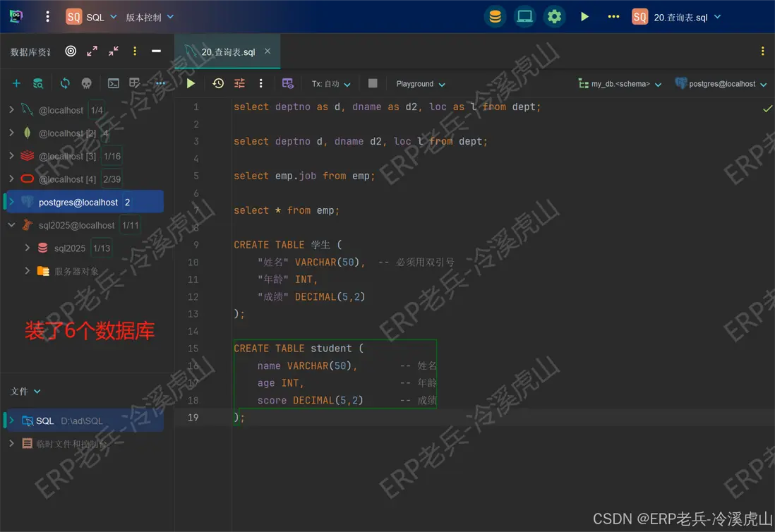The image size is (775, 532).
Task: Open postgres@localhost session dropdown
Action: 721,84
